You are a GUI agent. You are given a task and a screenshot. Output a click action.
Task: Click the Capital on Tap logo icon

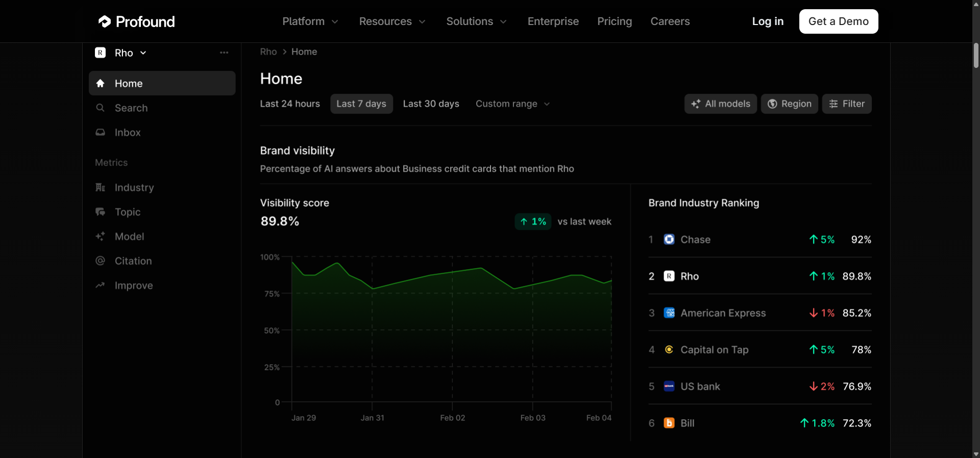point(669,350)
